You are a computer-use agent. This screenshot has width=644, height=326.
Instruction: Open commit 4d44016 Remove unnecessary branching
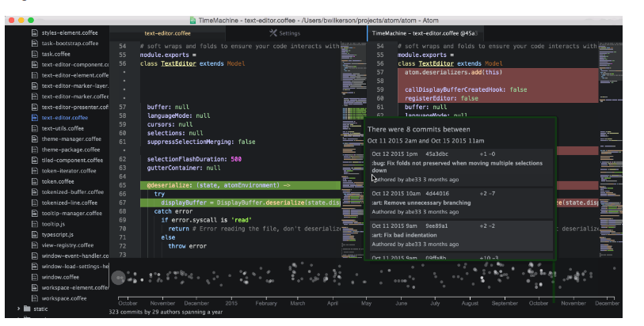coord(461,203)
